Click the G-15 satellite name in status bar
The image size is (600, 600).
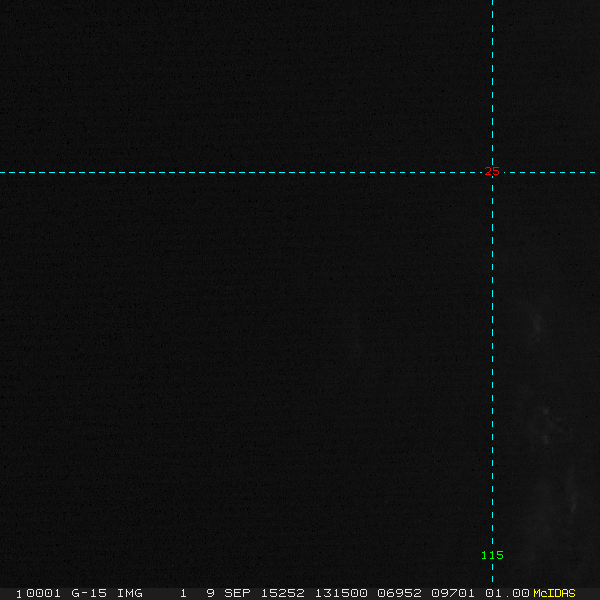click(89, 593)
